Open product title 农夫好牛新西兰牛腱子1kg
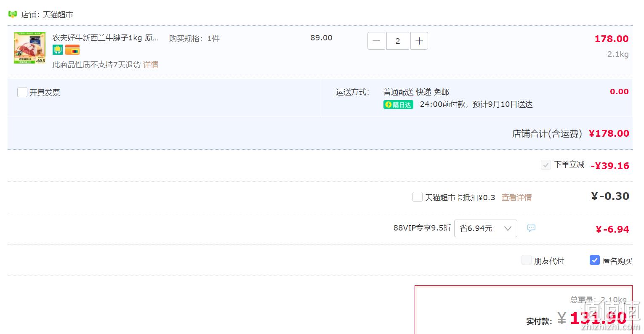Image resolution: width=644 pixels, height=334 pixels. pyautogui.click(x=106, y=38)
